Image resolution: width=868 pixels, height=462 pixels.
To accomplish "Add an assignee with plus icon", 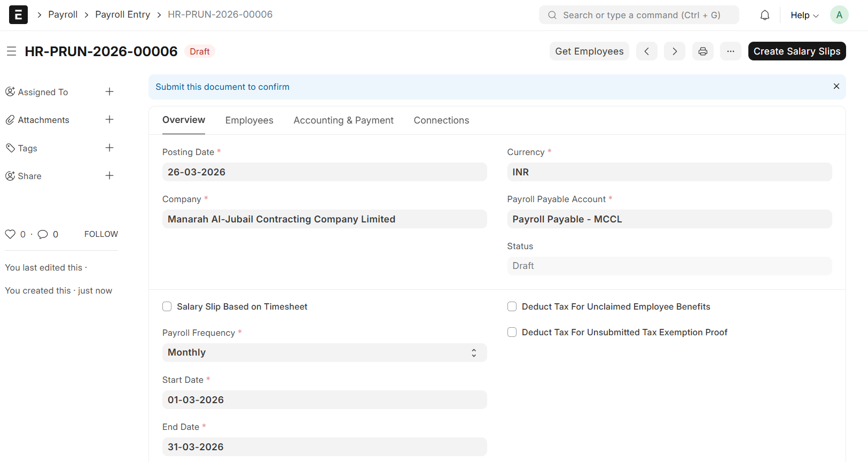I will coord(110,92).
